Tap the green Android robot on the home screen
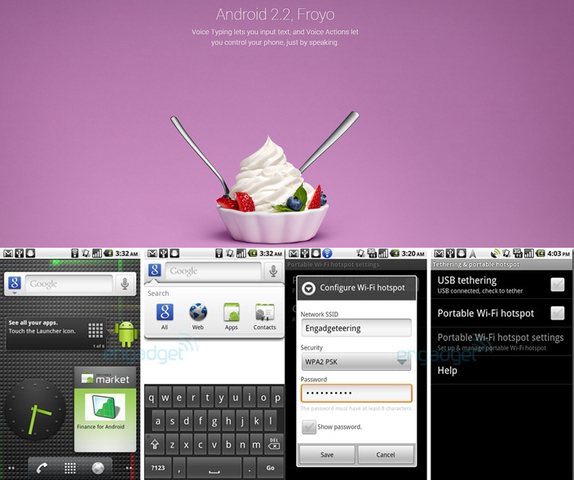The height and width of the screenshot is (480, 574). tap(126, 334)
